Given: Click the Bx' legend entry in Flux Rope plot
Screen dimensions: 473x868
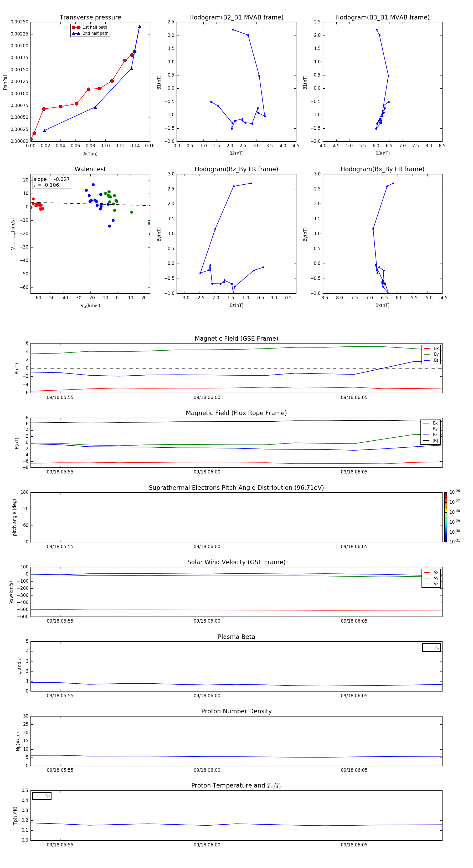Looking at the screenshot, I should (x=431, y=423).
